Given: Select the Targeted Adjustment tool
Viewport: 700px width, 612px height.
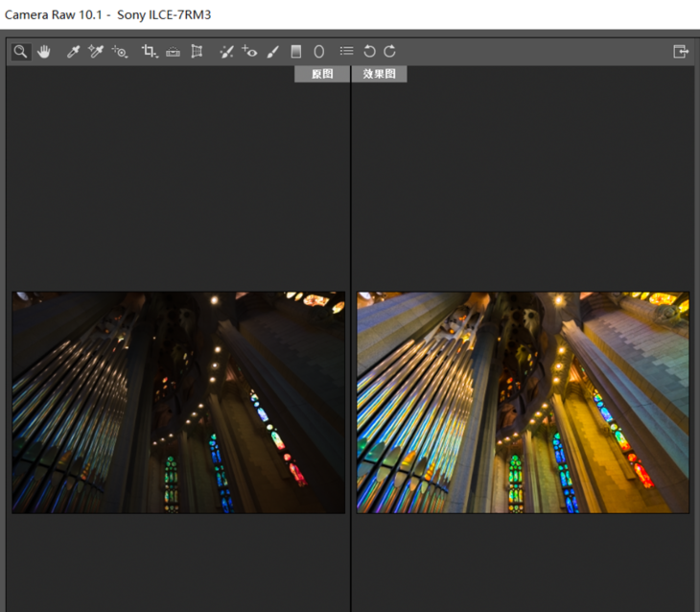Looking at the screenshot, I should (120, 52).
